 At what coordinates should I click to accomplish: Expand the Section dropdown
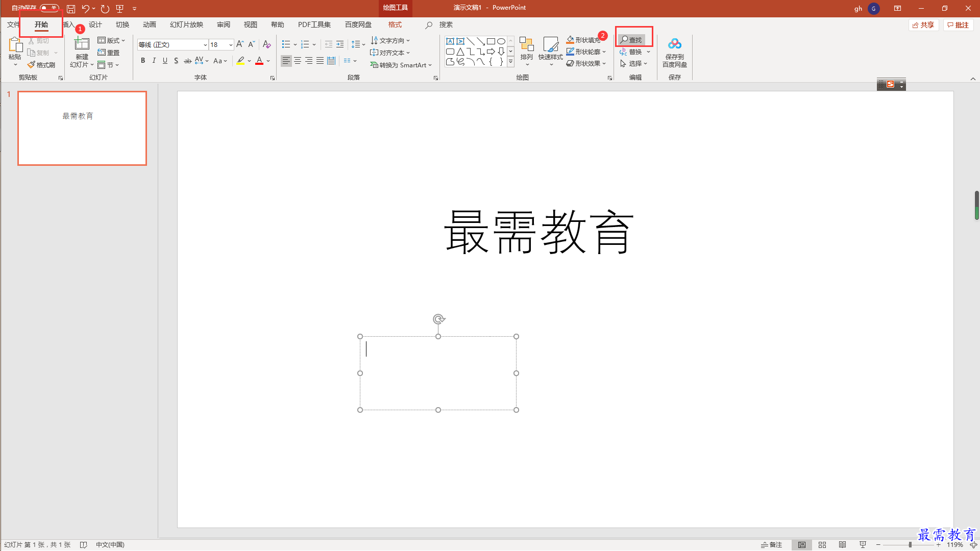click(x=108, y=65)
